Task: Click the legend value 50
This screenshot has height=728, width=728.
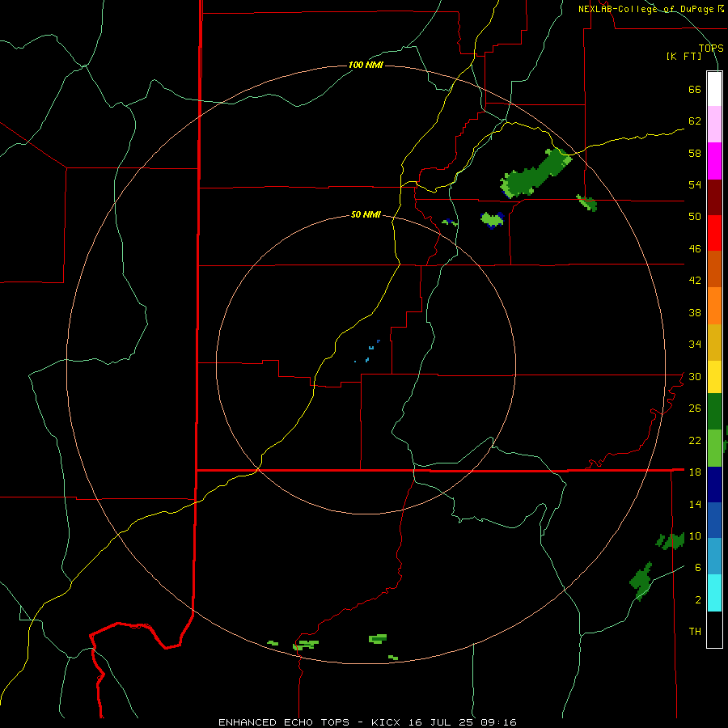Action: 695,216
